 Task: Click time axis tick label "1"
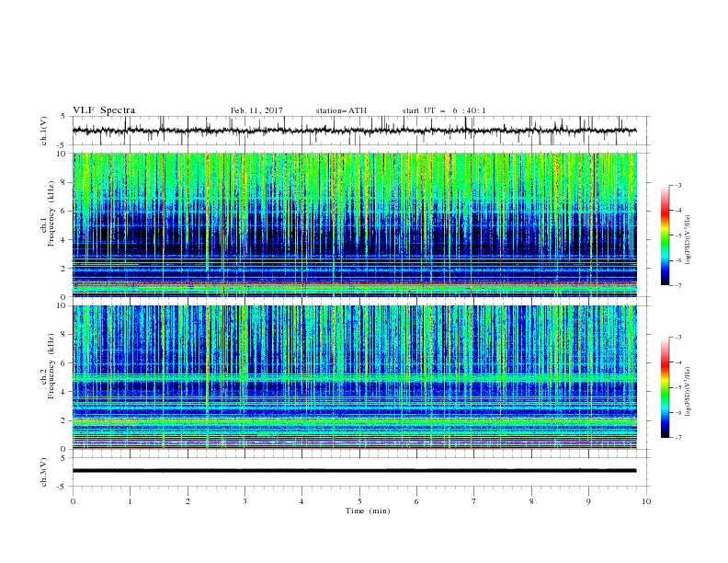pyautogui.click(x=130, y=501)
